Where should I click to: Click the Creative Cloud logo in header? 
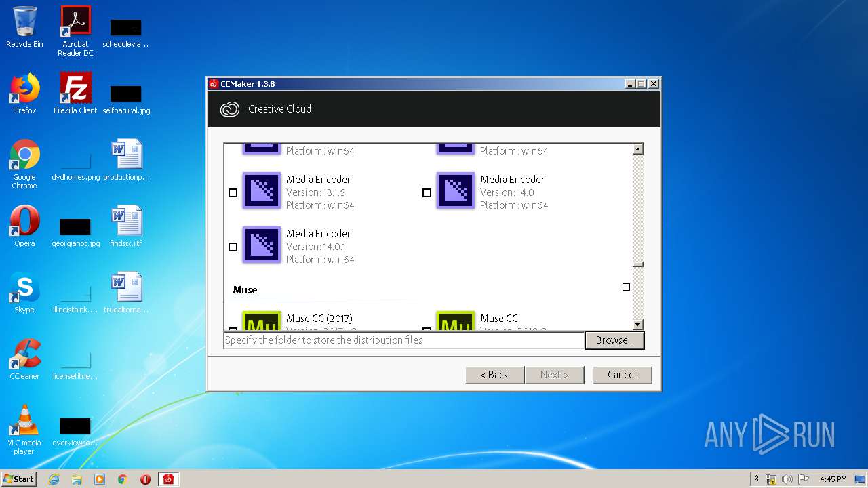click(x=230, y=109)
